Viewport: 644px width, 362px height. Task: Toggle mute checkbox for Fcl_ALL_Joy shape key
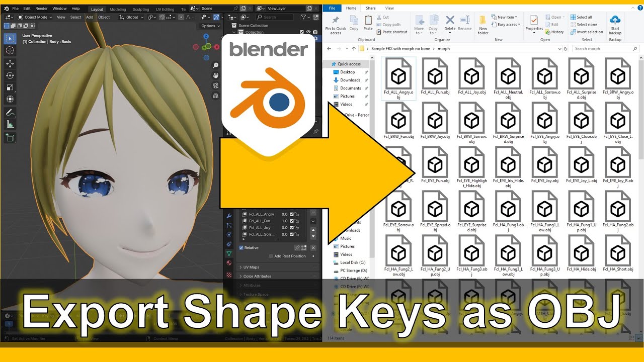(x=292, y=228)
